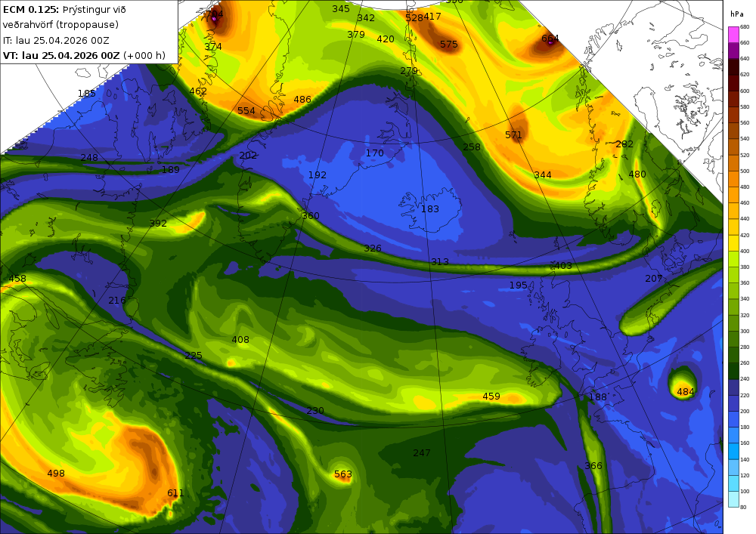Click the 498 value label
The image size is (756, 534).
pos(56,474)
